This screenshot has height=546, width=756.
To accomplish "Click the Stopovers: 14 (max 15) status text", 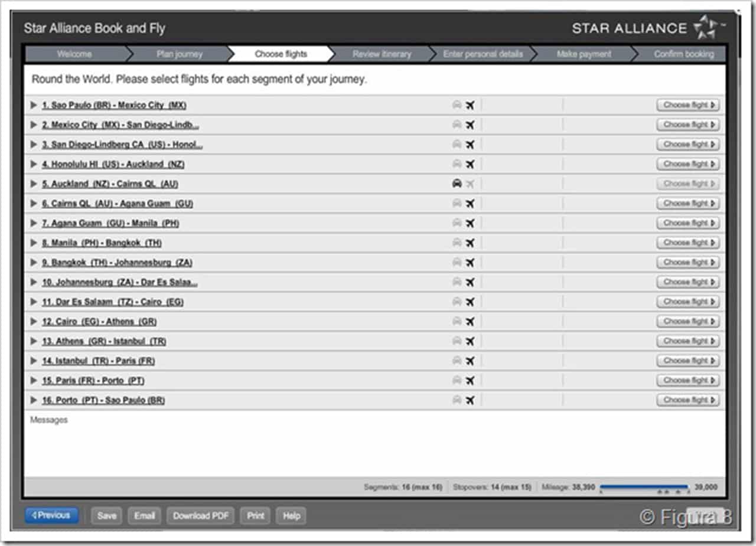I will tap(492, 488).
